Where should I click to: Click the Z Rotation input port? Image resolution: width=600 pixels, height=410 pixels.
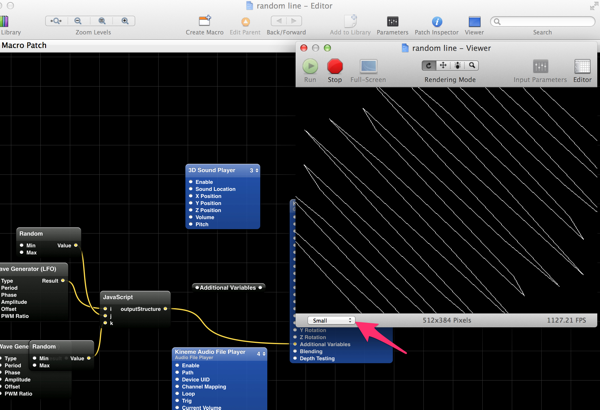tap(295, 337)
